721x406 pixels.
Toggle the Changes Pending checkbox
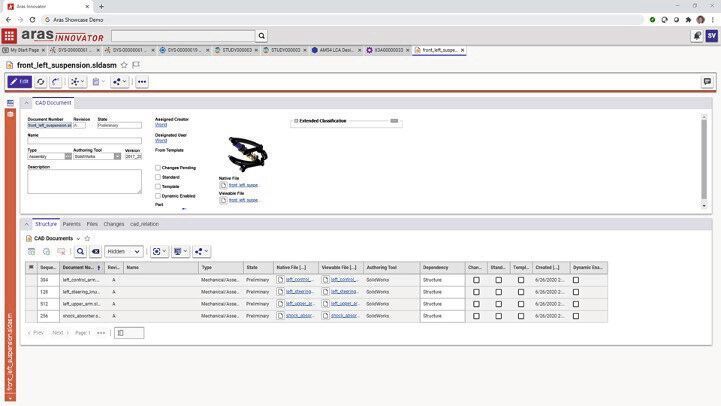[x=158, y=168]
